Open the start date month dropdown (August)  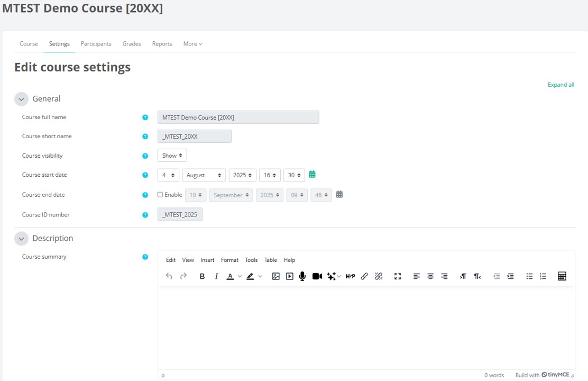pyautogui.click(x=204, y=175)
